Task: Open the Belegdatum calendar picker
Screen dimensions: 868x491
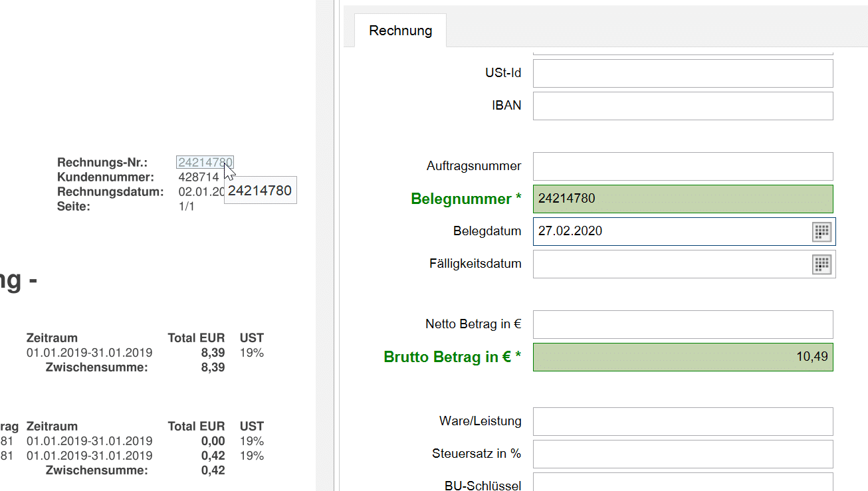Action: [822, 231]
